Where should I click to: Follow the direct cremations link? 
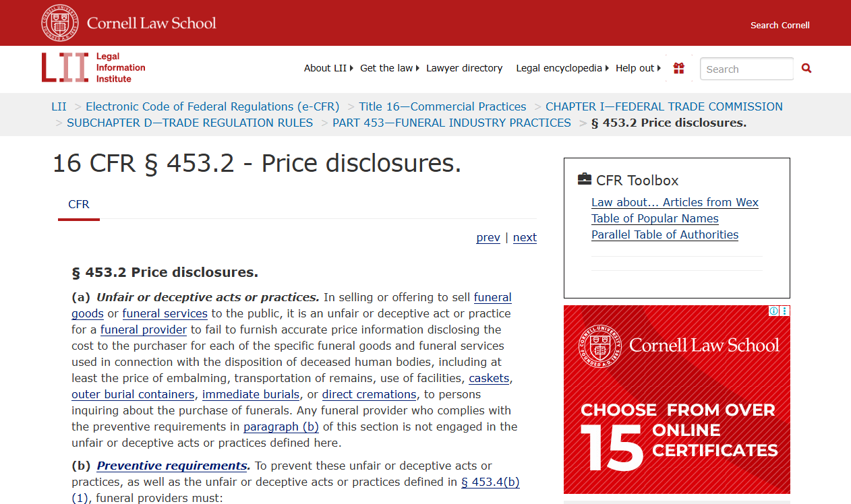tap(370, 394)
